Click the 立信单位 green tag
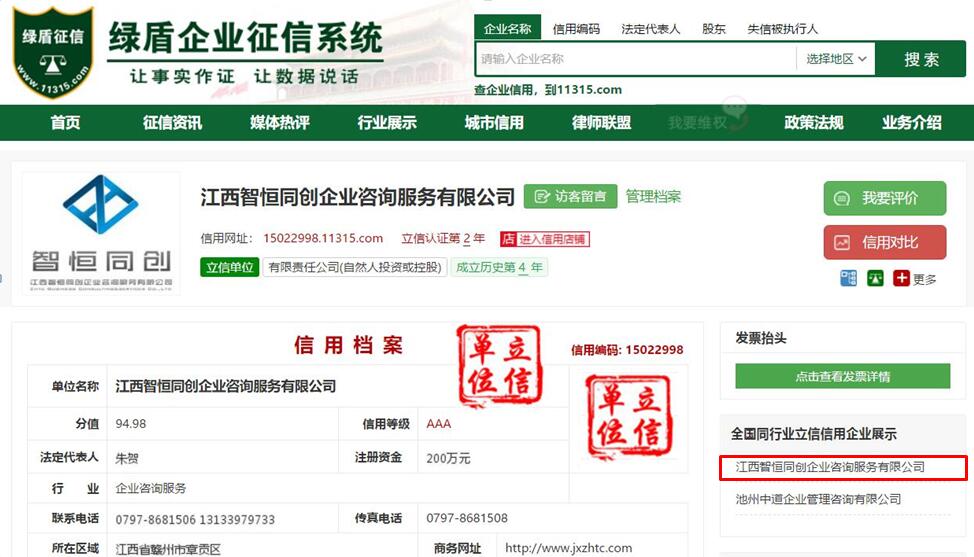974x557 pixels. [229, 267]
